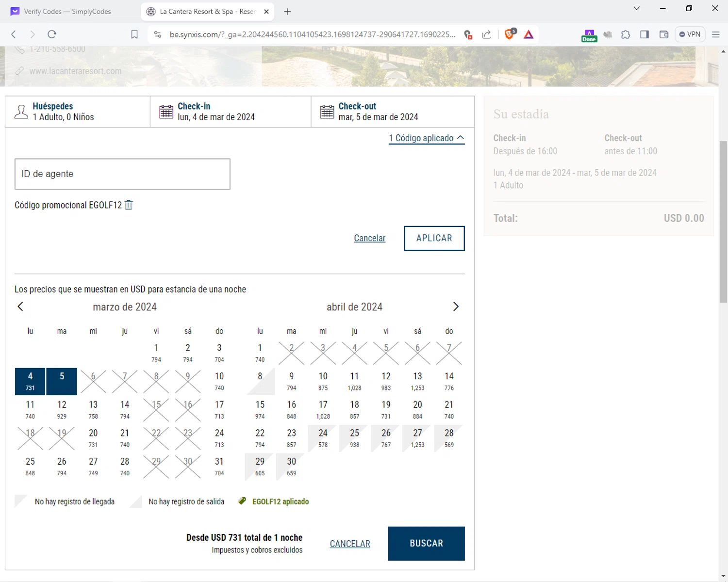Image resolution: width=728 pixels, height=582 pixels.
Task: Edit the Huéspedes guest selection
Action: 78,112
